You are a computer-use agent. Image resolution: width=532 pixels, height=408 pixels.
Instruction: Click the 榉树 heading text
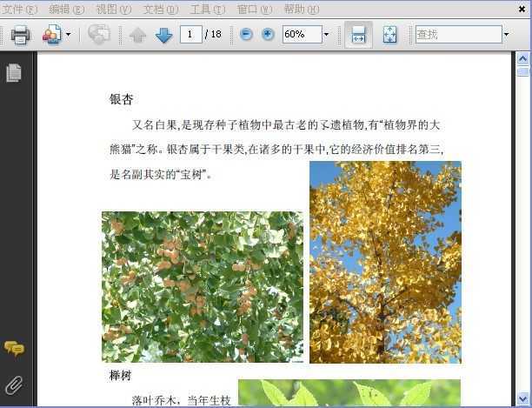(120, 376)
